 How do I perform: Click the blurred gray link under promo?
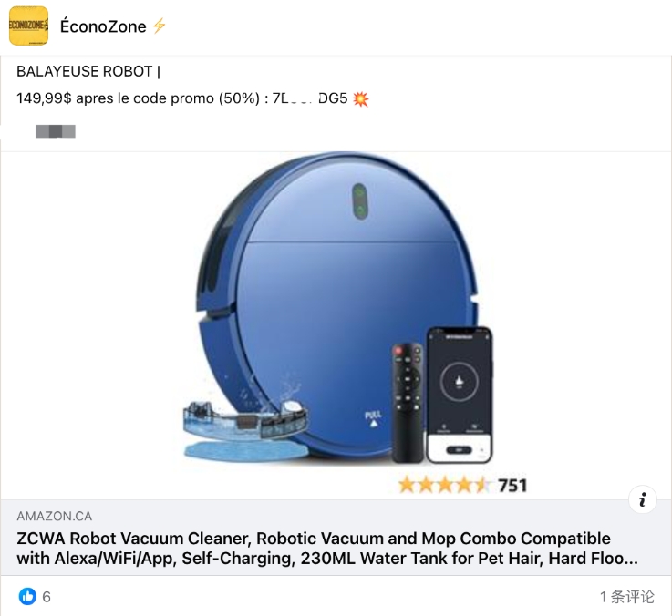tap(56, 131)
